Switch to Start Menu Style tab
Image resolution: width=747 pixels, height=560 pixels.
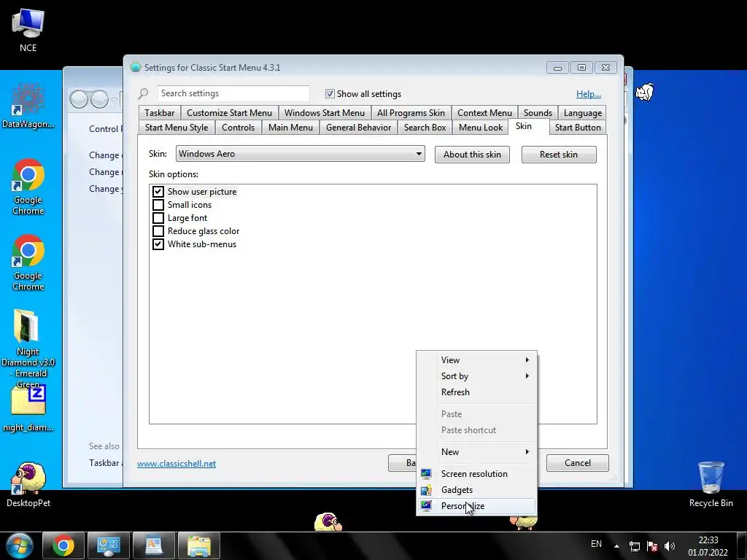click(x=177, y=128)
